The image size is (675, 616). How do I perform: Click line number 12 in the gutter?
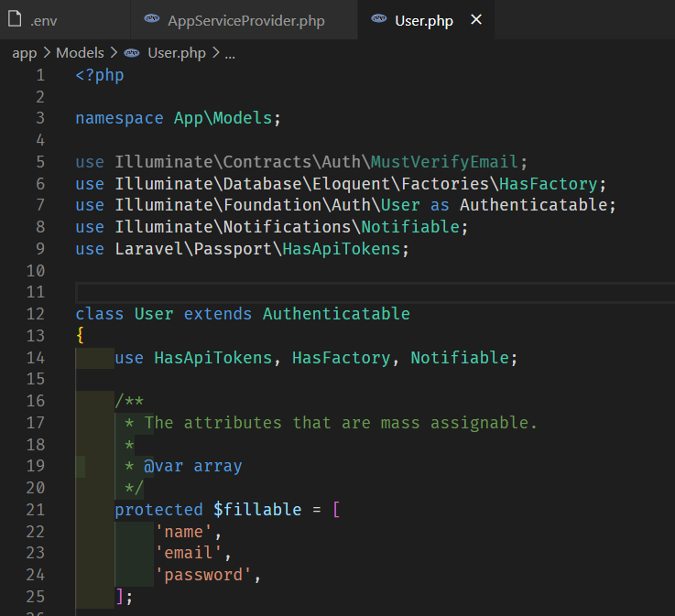[36, 314]
